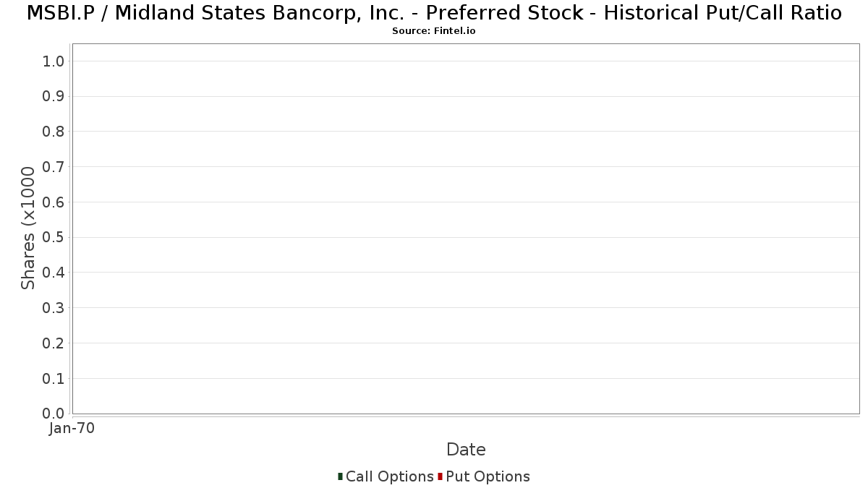The width and height of the screenshot is (868, 488).
Task: Click the 1.0 y-axis tick label
Action: pyautogui.click(x=54, y=61)
